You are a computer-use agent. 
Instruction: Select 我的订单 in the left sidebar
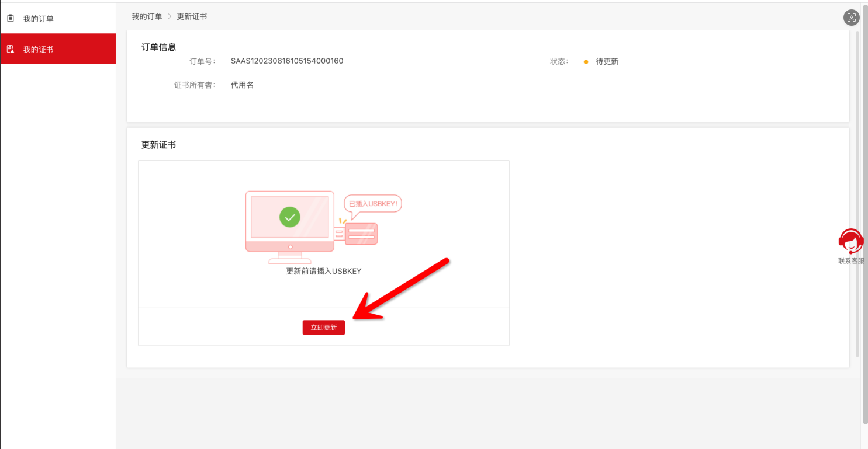click(x=39, y=19)
